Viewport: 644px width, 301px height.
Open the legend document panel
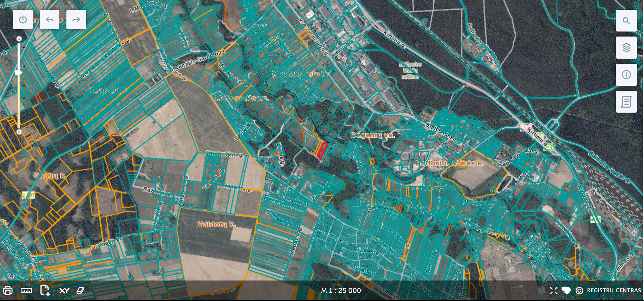pyautogui.click(x=626, y=102)
